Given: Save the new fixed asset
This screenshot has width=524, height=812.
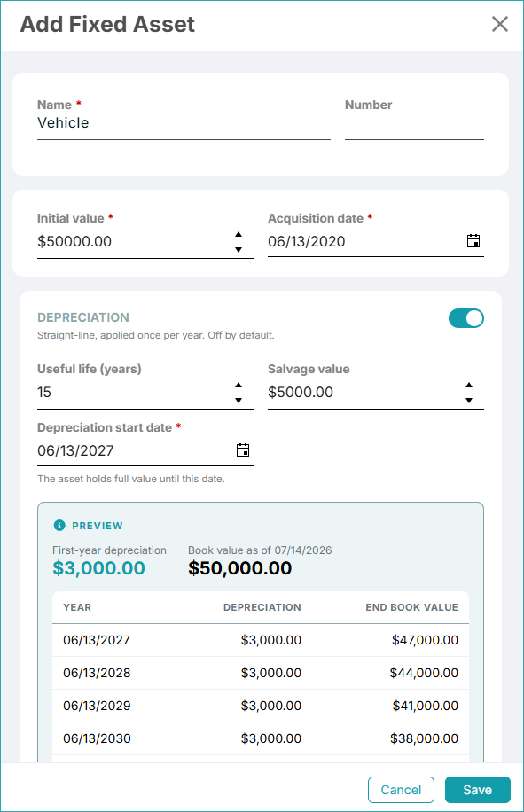Looking at the screenshot, I should click(477, 790).
